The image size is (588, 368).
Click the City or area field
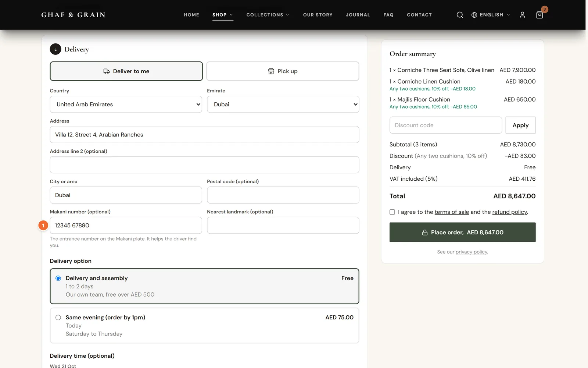(126, 195)
